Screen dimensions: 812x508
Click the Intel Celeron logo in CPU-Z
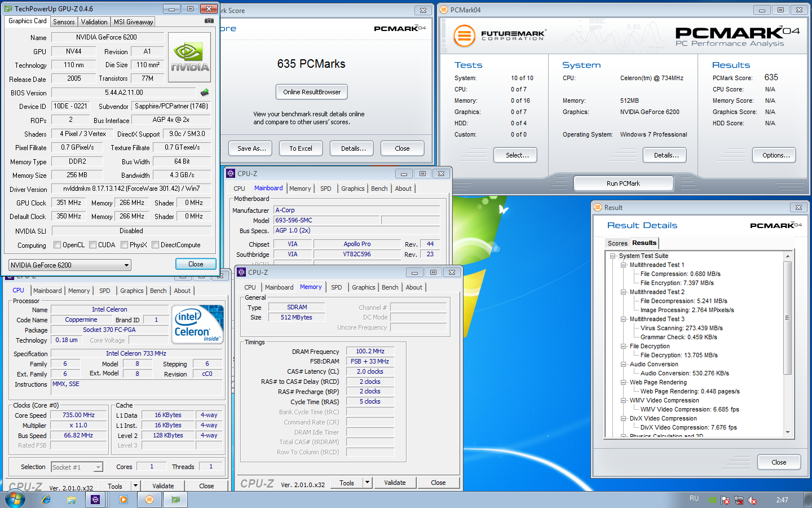pyautogui.click(x=197, y=324)
